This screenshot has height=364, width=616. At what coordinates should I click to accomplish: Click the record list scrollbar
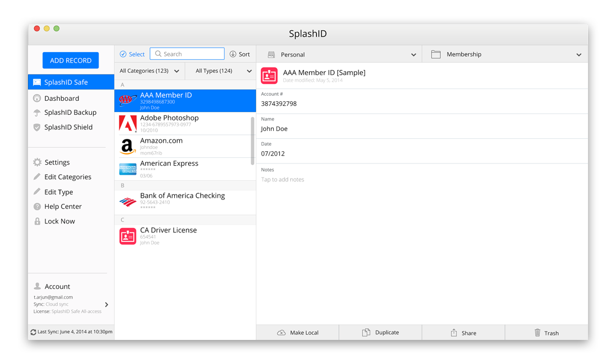(253, 141)
